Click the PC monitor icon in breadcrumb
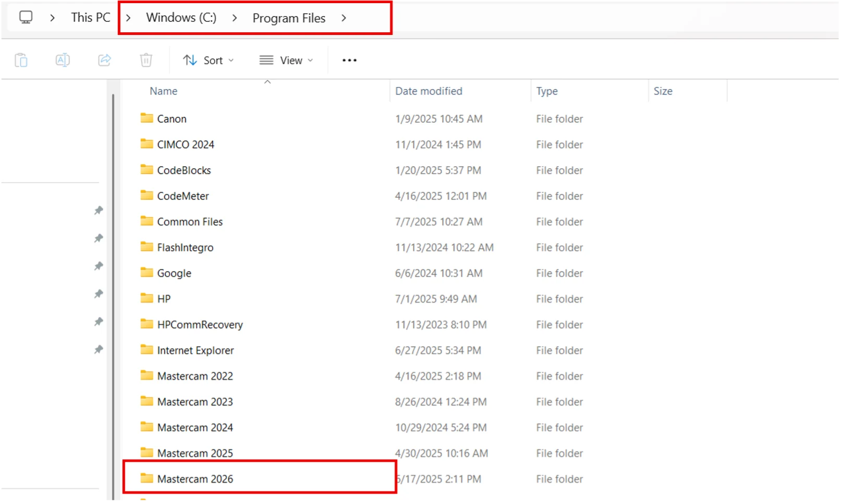Screen dimensions: 841x504 click(26, 17)
